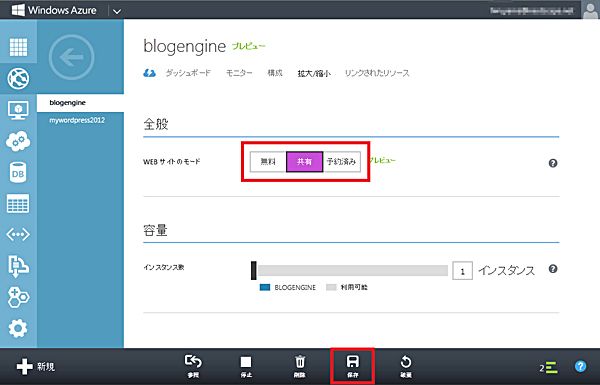Open the quick start cloud icon tab
This screenshot has width=600, height=385.
(x=149, y=73)
